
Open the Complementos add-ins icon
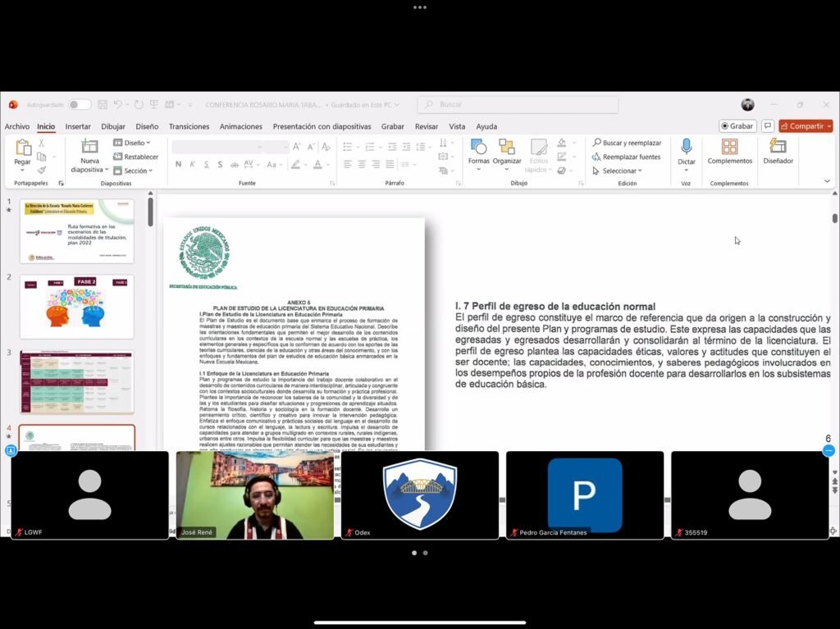729,149
